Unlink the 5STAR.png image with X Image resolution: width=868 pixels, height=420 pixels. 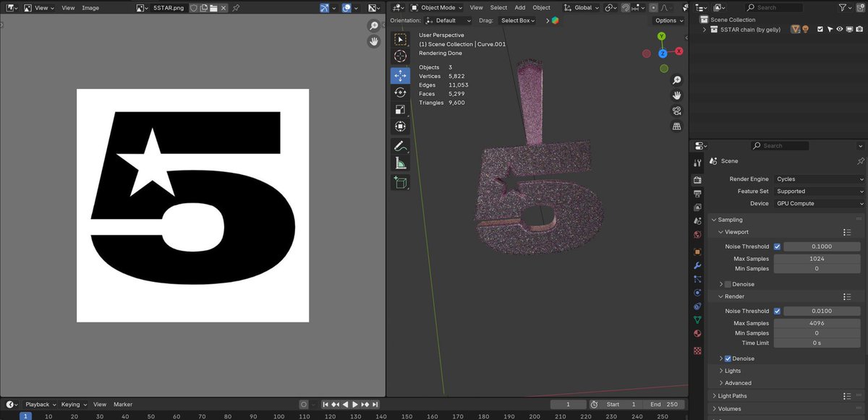point(224,8)
